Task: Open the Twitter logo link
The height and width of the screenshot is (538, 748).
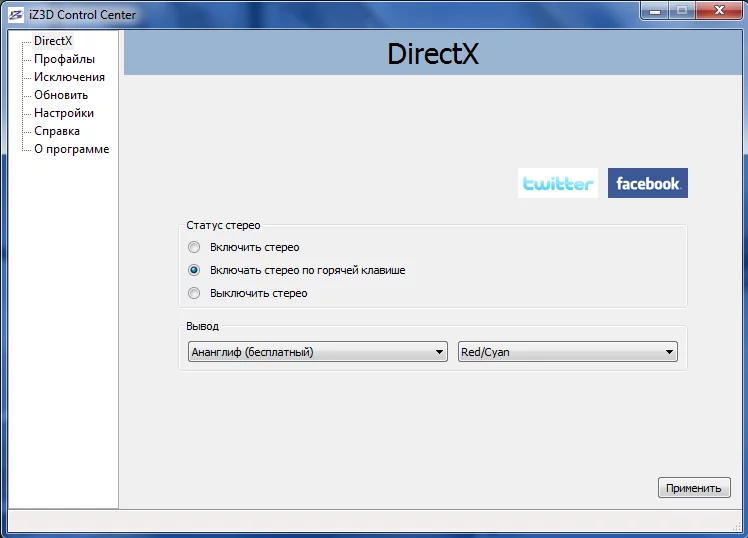Action: coord(558,183)
